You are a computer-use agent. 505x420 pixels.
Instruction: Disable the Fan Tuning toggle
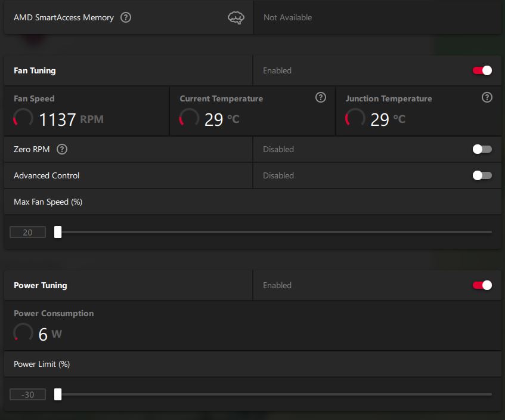click(482, 70)
